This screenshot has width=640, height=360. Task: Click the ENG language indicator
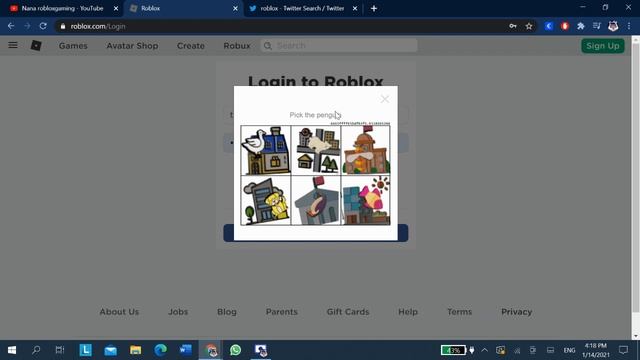click(569, 350)
